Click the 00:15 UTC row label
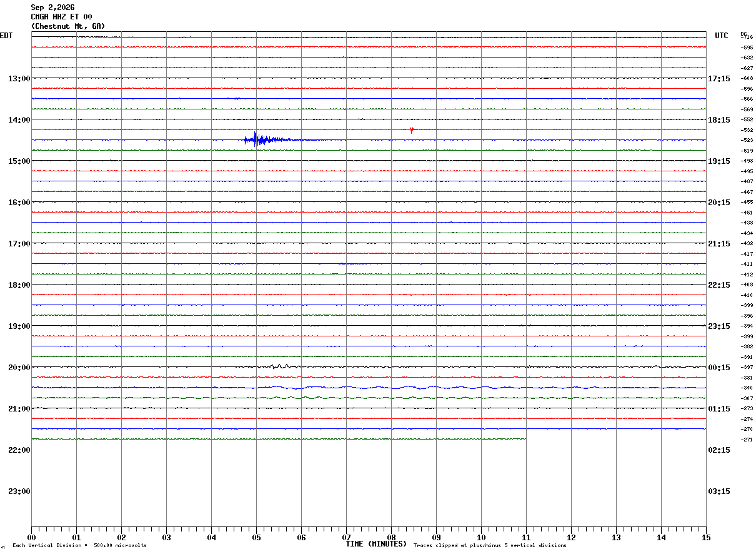This screenshot has width=756, height=554. (x=719, y=367)
